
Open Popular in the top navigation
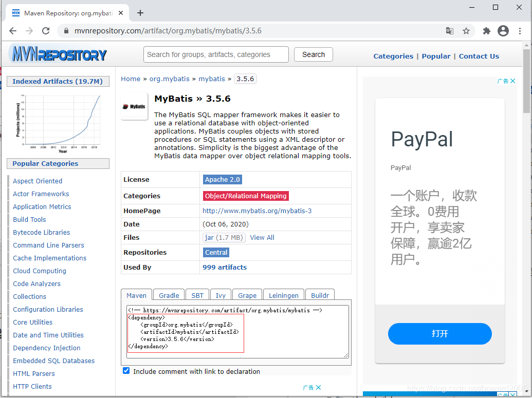point(436,56)
